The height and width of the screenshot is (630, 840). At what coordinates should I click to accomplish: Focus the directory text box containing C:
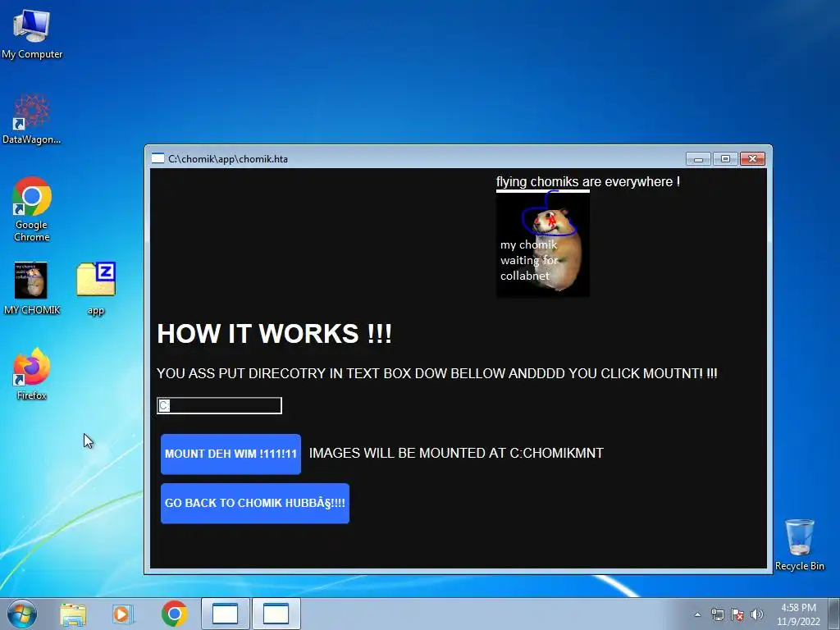(x=219, y=405)
